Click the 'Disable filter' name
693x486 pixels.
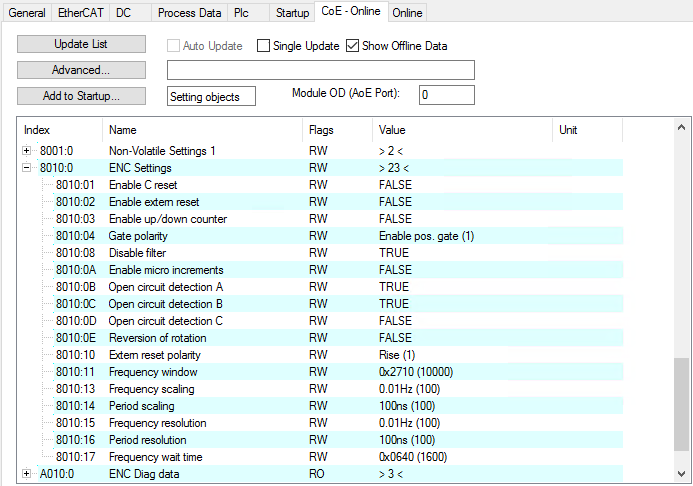(137, 253)
